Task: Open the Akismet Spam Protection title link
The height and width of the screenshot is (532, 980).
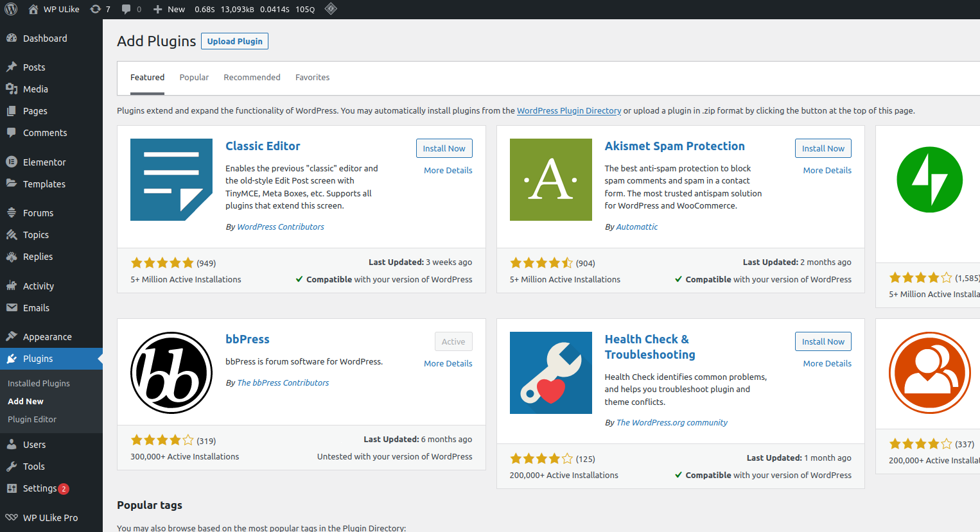Action: [x=674, y=146]
